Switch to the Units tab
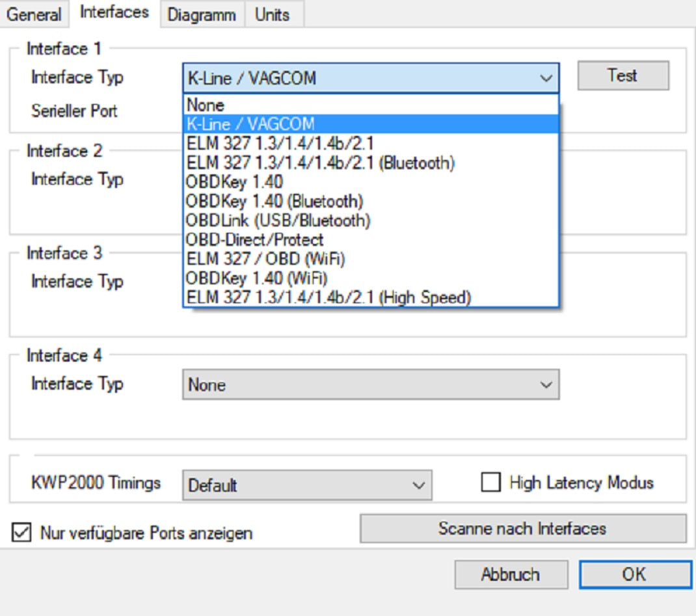 click(272, 14)
